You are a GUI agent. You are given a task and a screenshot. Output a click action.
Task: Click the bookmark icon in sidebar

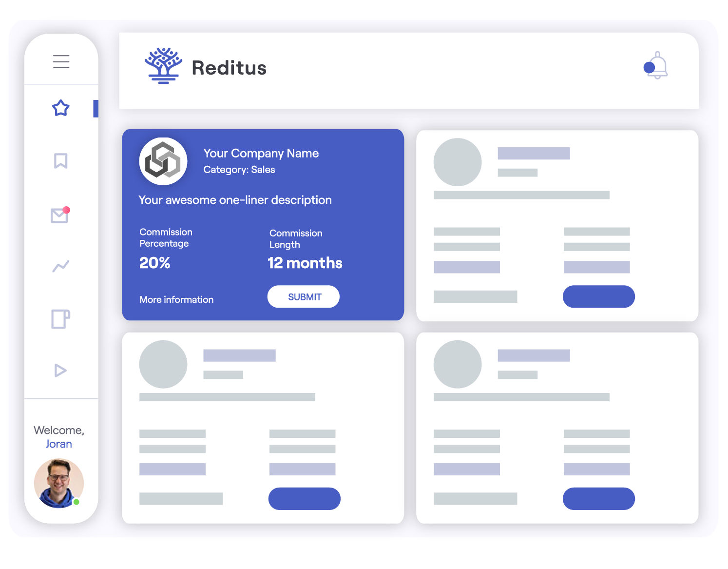pyautogui.click(x=60, y=161)
